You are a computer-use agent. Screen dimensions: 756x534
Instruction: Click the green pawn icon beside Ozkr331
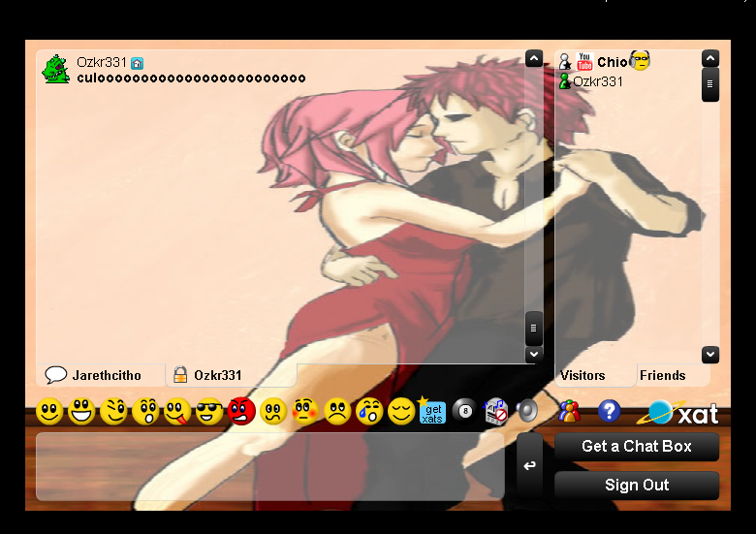565,80
